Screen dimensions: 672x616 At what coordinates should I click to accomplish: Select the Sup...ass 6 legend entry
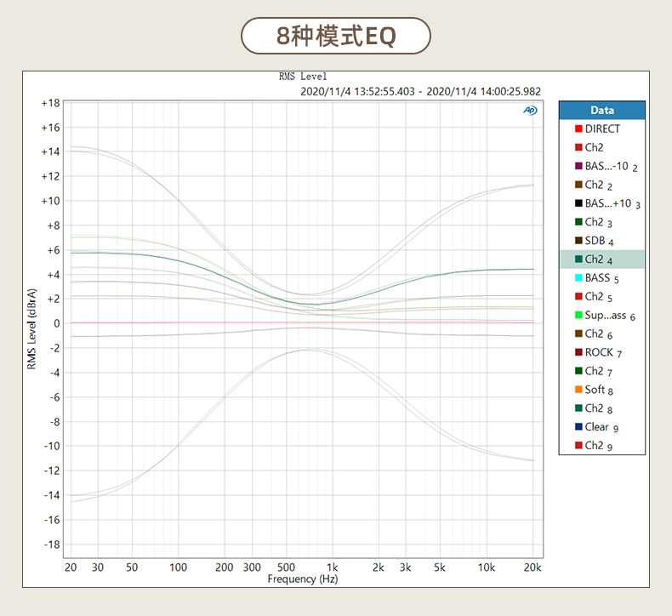pyautogui.click(x=602, y=315)
